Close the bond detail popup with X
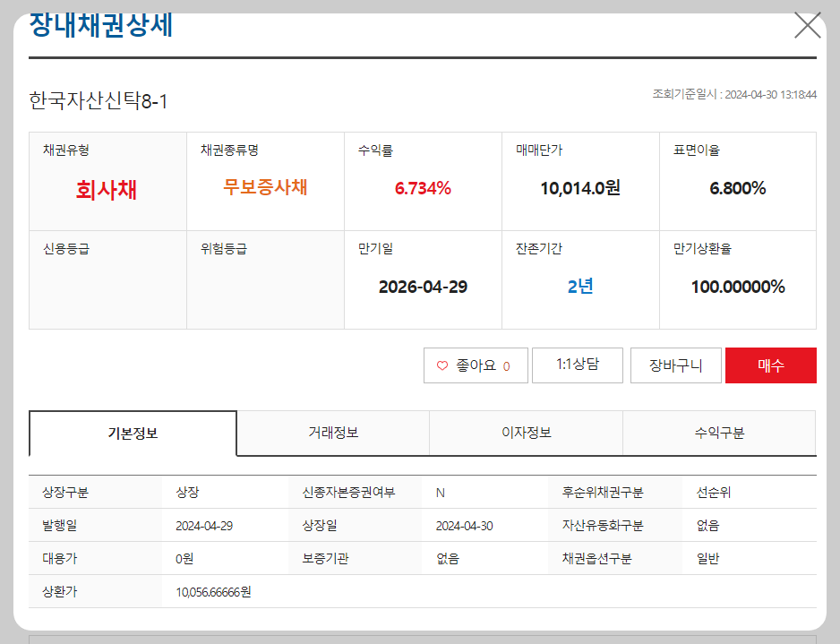Viewport: 840px width, 644px height. [x=808, y=25]
